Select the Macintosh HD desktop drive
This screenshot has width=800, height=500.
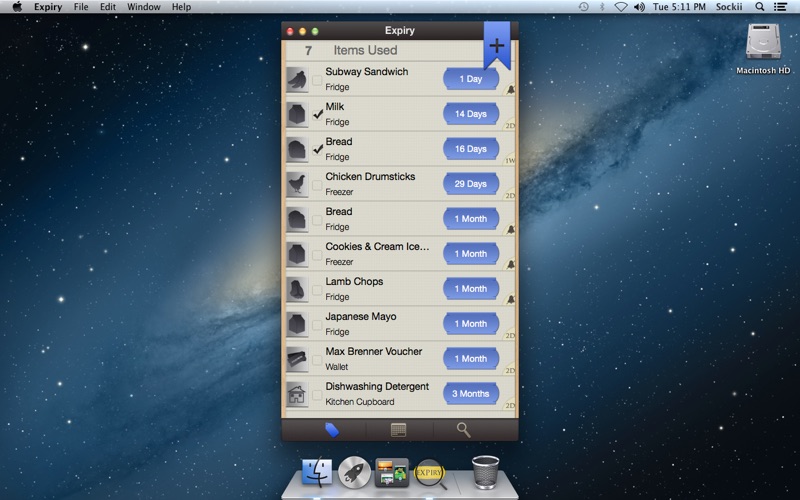tap(763, 47)
